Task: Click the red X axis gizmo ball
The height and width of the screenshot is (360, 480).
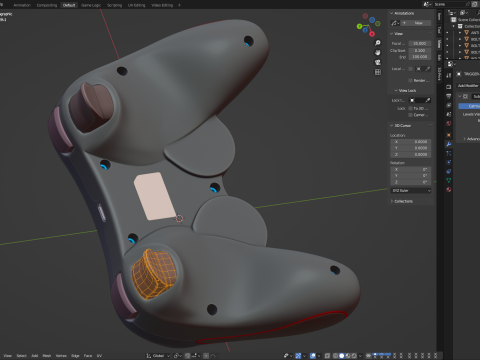Action: pyautogui.click(x=372, y=34)
